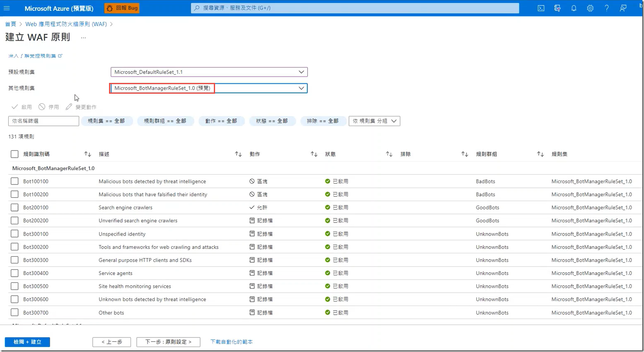Check the Bot300500 rule checkbox
The width and height of the screenshot is (644, 352).
[x=15, y=286]
